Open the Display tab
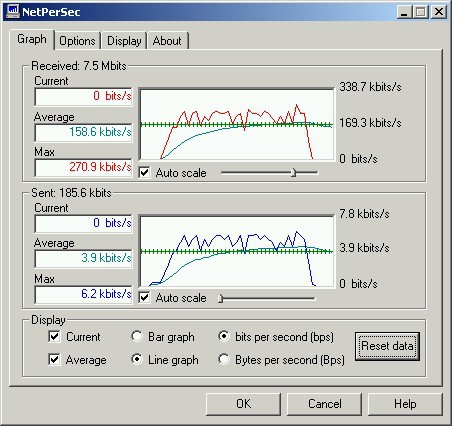The height and width of the screenshot is (426, 452). [x=124, y=41]
